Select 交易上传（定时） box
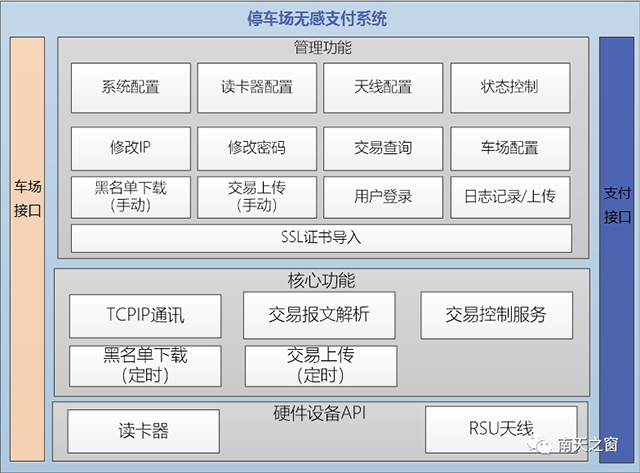This screenshot has height=473, width=640. click(x=321, y=366)
